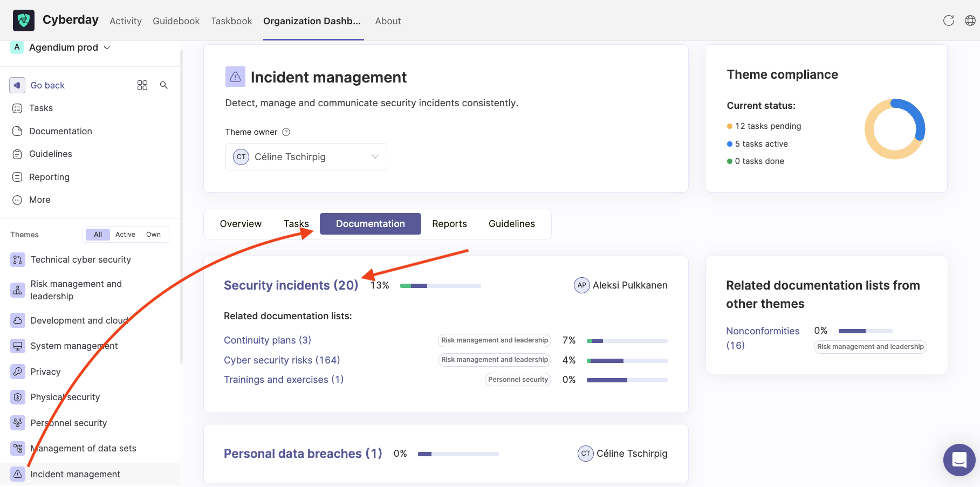This screenshot has width=980, height=487.
Task: Click the Risk management and leadership icon
Action: (x=18, y=290)
